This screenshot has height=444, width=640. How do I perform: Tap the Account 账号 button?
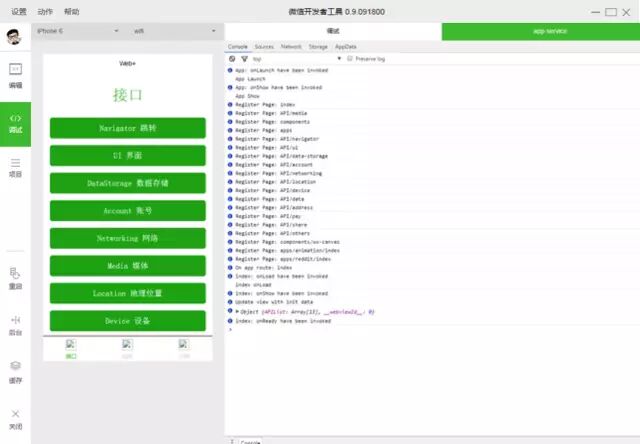pos(128,211)
